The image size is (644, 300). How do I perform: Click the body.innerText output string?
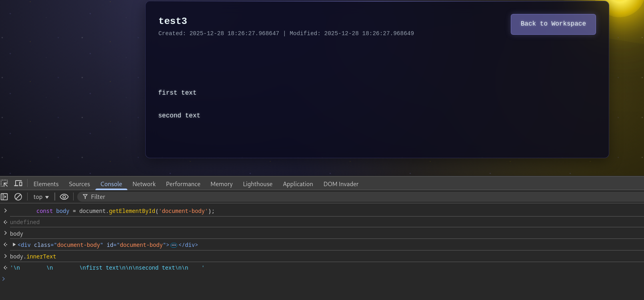[107, 268]
